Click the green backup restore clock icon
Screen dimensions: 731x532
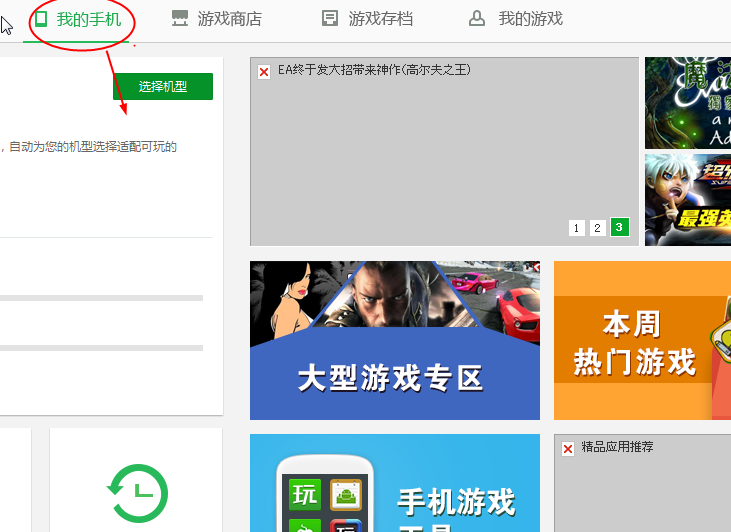(137, 493)
